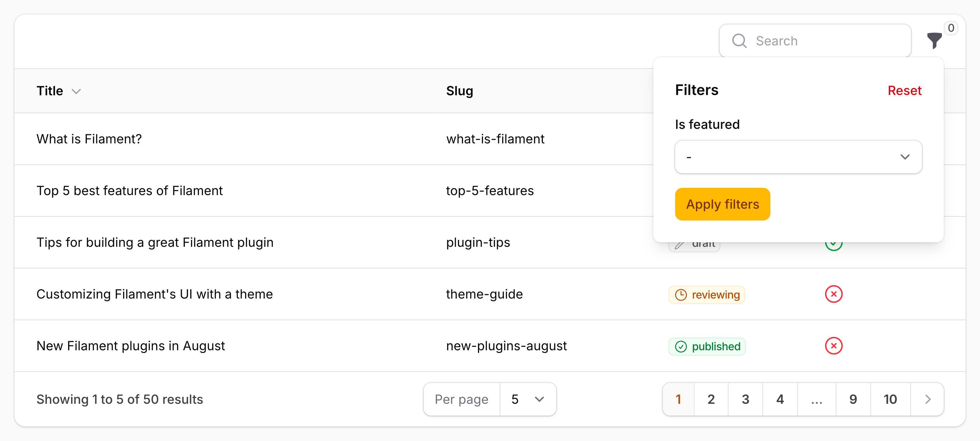Screen dimensions: 980x441
Task: Select Tips for building a great Filament plugin
Action: point(155,242)
